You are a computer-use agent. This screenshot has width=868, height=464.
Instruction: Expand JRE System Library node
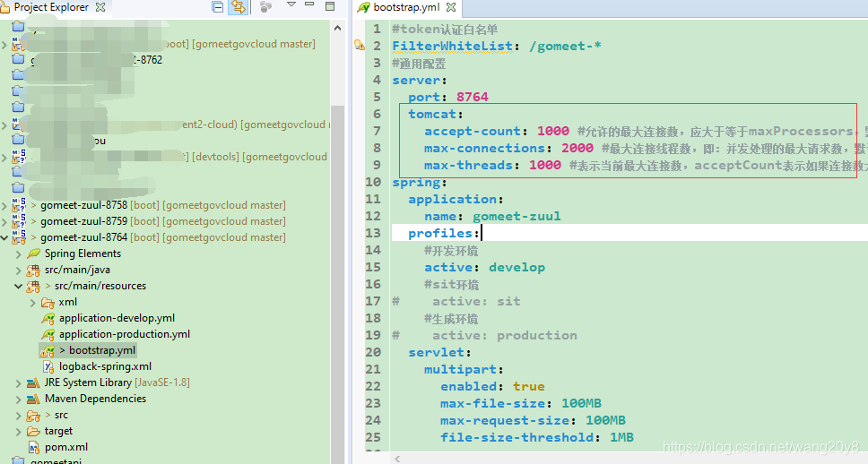coord(19,382)
